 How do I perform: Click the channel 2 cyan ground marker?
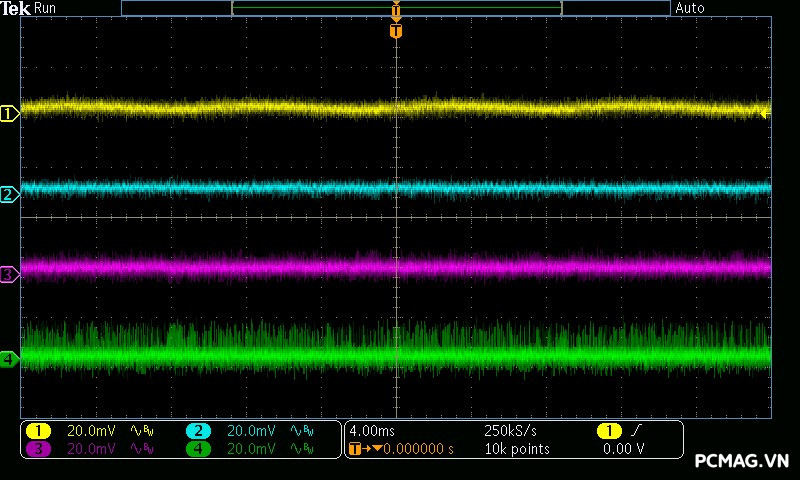pos(9,194)
